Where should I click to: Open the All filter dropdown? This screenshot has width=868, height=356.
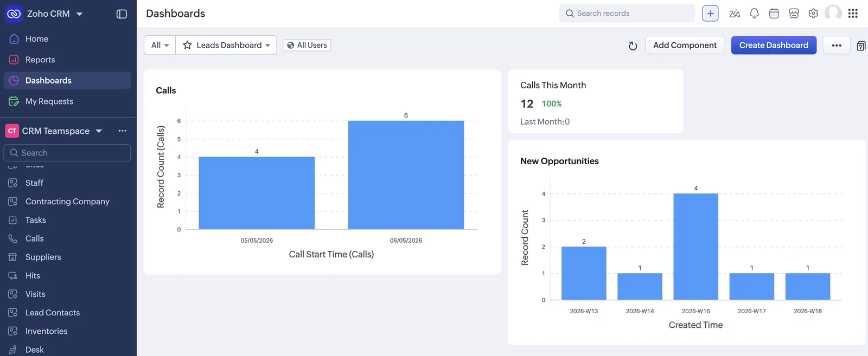(160, 46)
